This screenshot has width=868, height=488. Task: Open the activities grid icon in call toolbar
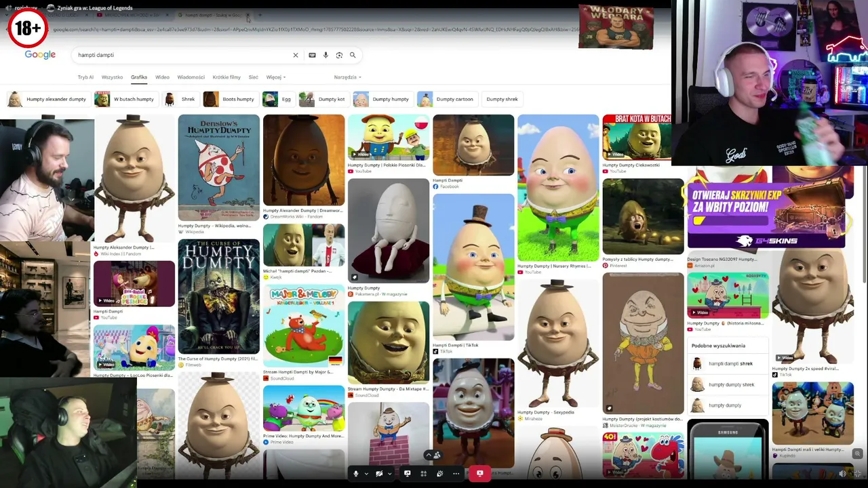(423, 473)
